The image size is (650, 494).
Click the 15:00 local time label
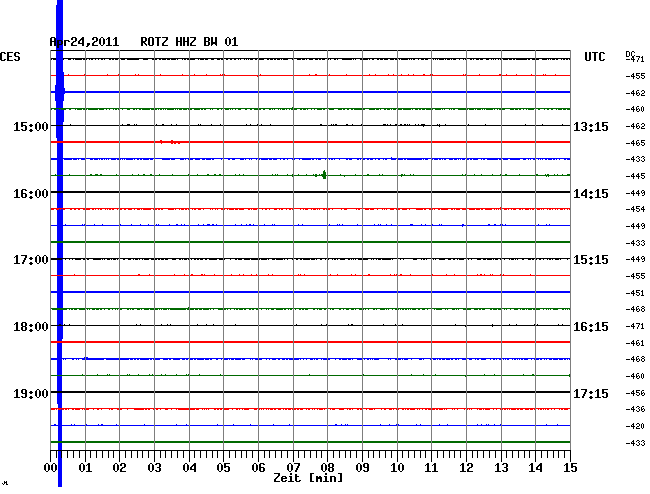tap(31, 126)
